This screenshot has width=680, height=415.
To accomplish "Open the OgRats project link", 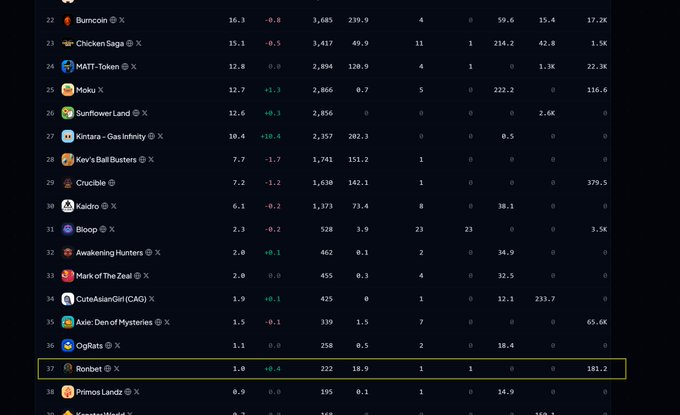I will 89,346.
